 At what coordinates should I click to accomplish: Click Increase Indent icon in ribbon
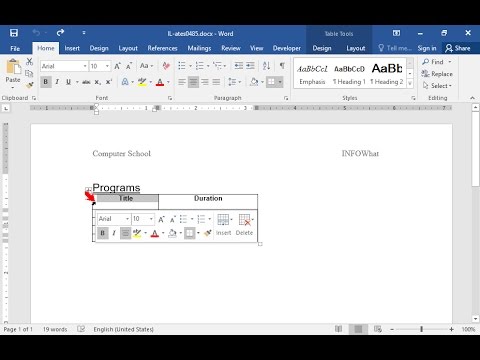point(250,66)
